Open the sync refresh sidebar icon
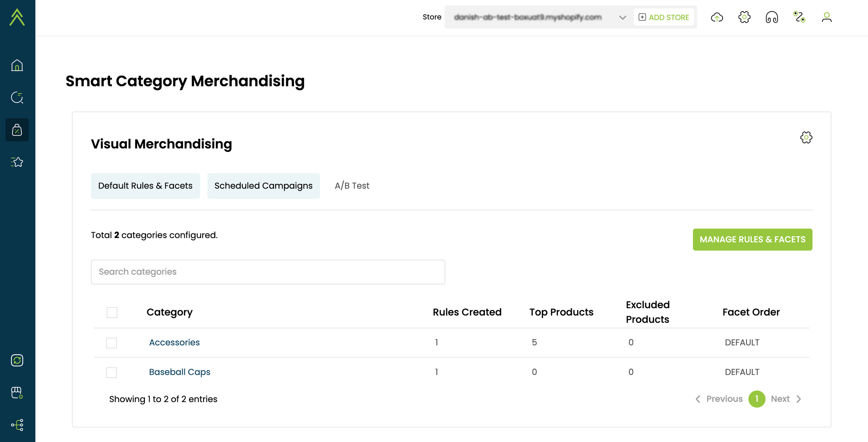868x442 pixels. click(17, 360)
